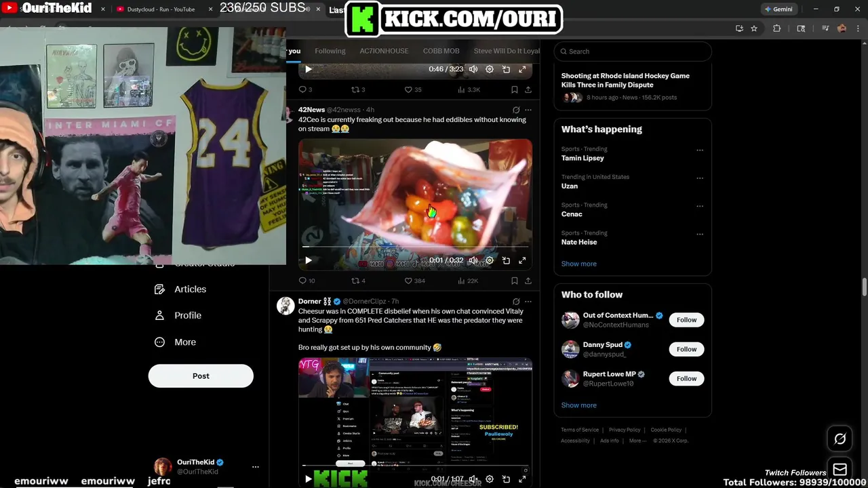Image resolution: width=868 pixels, height=488 pixels.
Task: Like the 42News post with 384 likes
Action: pos(414,281)
